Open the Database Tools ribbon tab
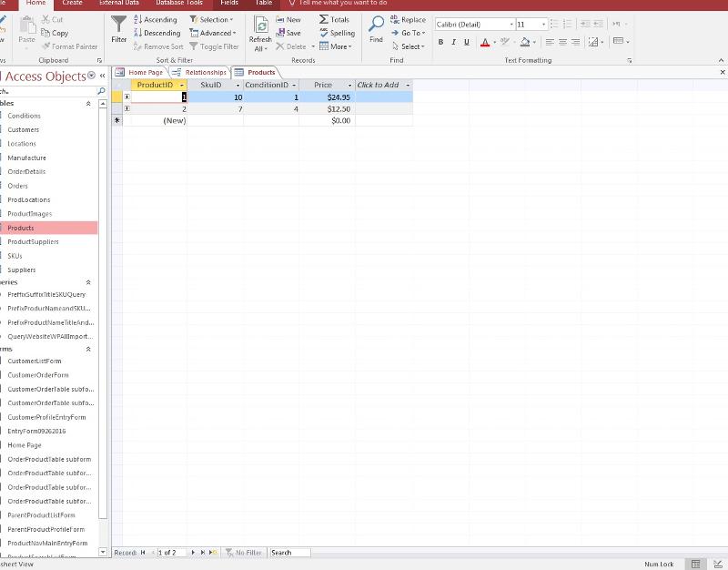Screen dimensions: 728x570 [x=178, y=4]
